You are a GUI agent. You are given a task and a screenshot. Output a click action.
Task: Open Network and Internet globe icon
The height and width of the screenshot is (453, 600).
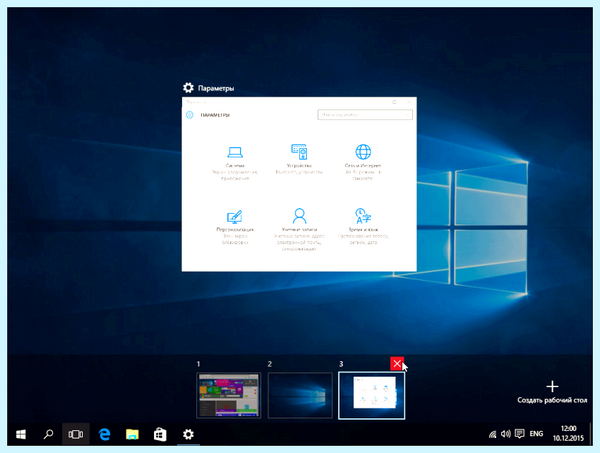tap(363, 152)
